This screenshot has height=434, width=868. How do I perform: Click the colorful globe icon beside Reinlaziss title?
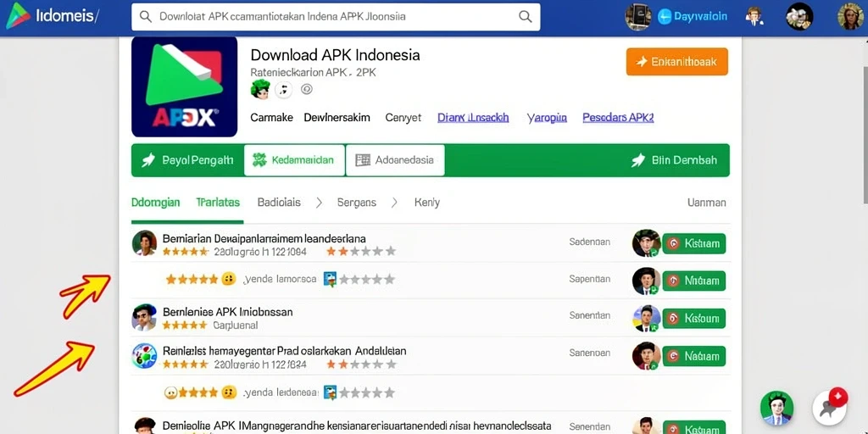144,357
